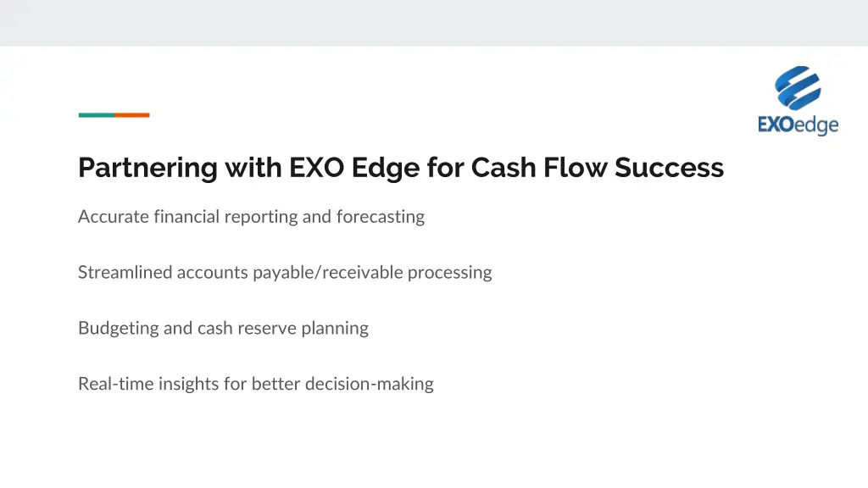The image size is (868, 488).
Task: Click the word "Success" in the title
Action: tap(669, 168)
